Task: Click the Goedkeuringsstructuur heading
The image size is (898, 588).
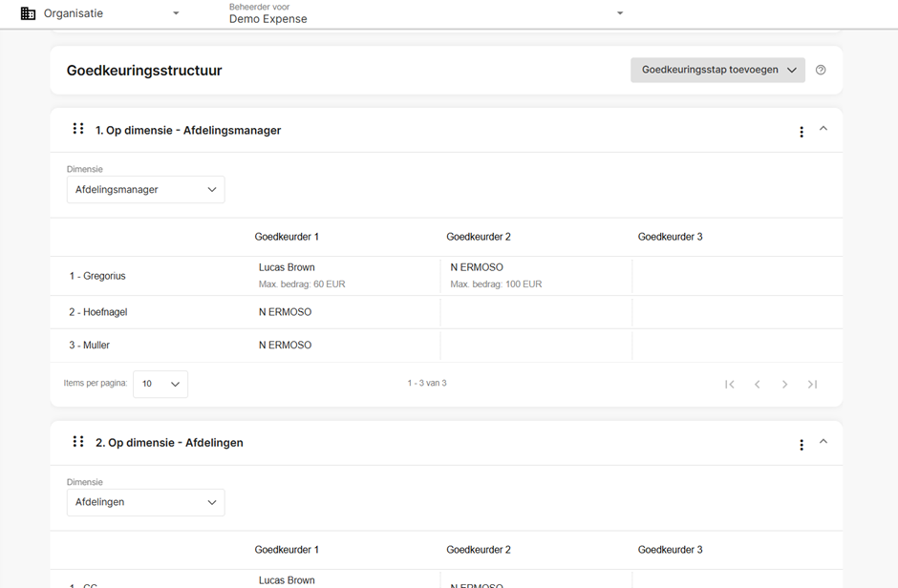Action: [144, 71]
